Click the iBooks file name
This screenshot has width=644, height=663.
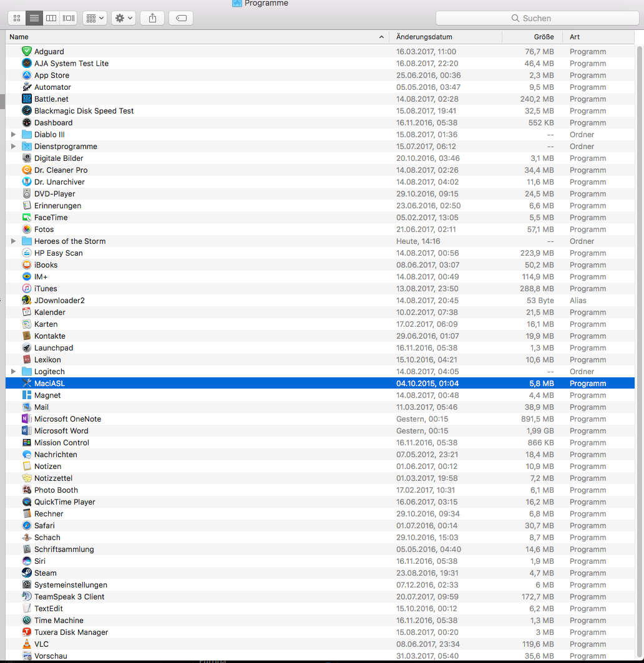click(x=46, y=264)
